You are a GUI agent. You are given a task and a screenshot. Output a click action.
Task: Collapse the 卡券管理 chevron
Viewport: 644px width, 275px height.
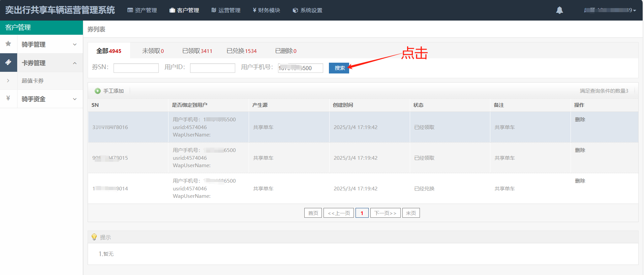[x=75, y=63]
